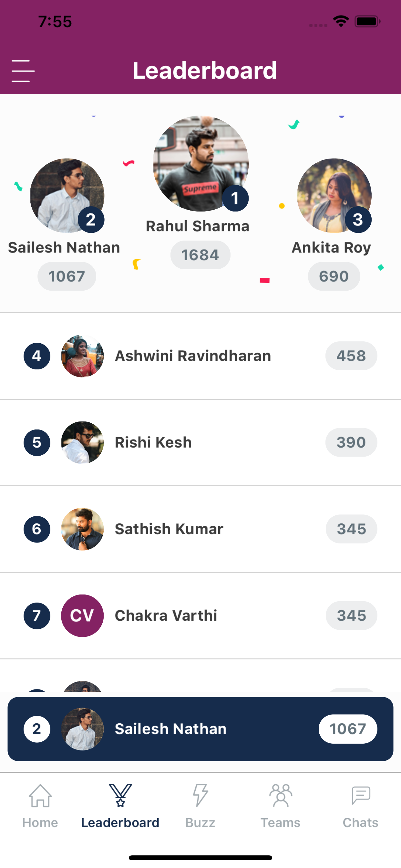Open the Teams people icon
This screenshot has width=401, height=868.
[281, 796]
